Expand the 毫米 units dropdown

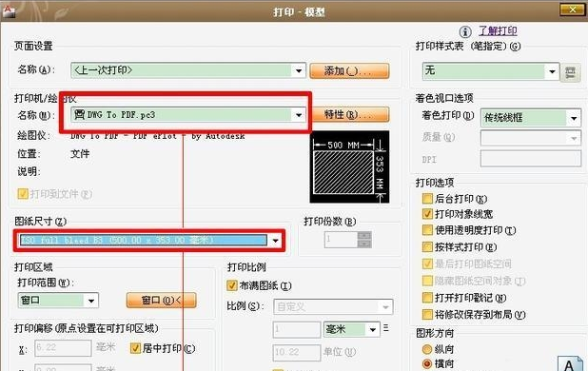[x=372, y=329]
